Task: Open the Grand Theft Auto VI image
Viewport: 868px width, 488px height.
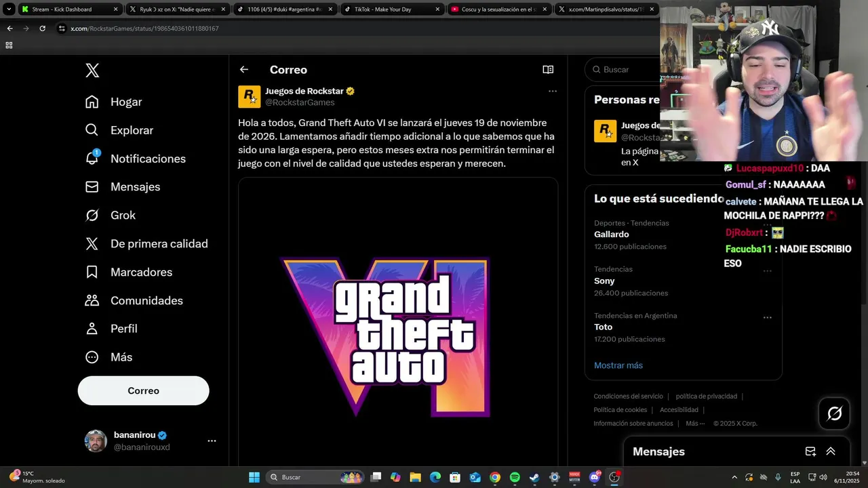Action: pos(398,322)
